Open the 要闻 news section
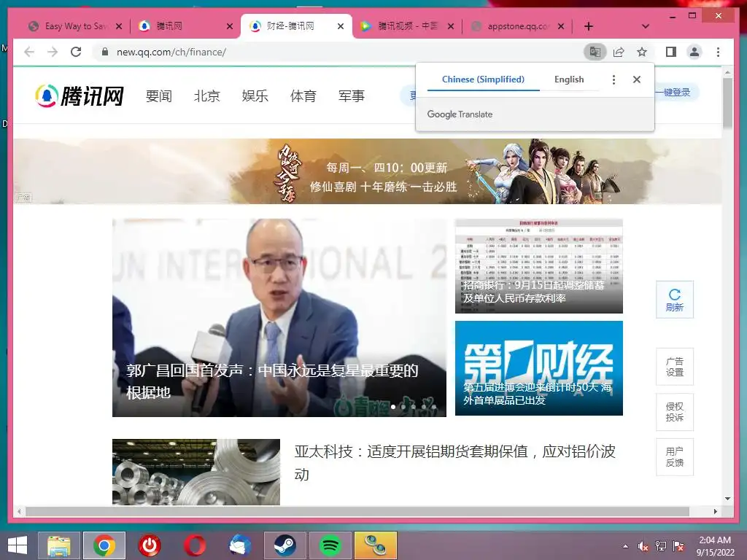The image size is (747, 560). (x=158, y=96)
